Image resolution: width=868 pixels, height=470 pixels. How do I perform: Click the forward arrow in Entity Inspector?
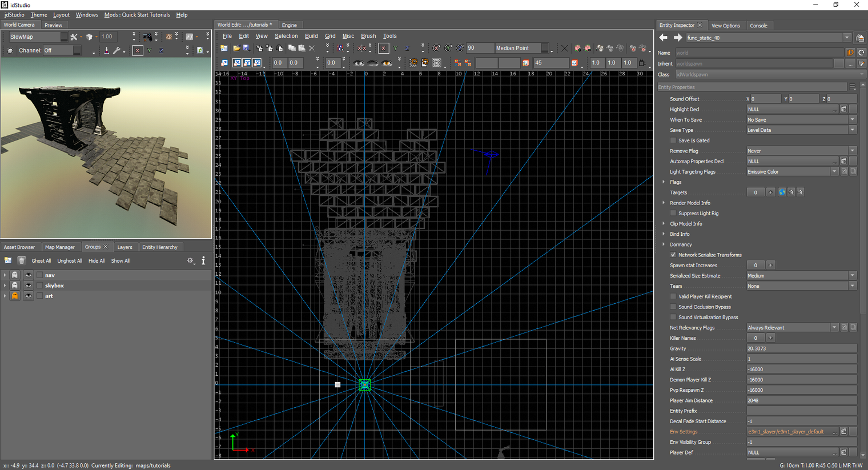point(678,38)
